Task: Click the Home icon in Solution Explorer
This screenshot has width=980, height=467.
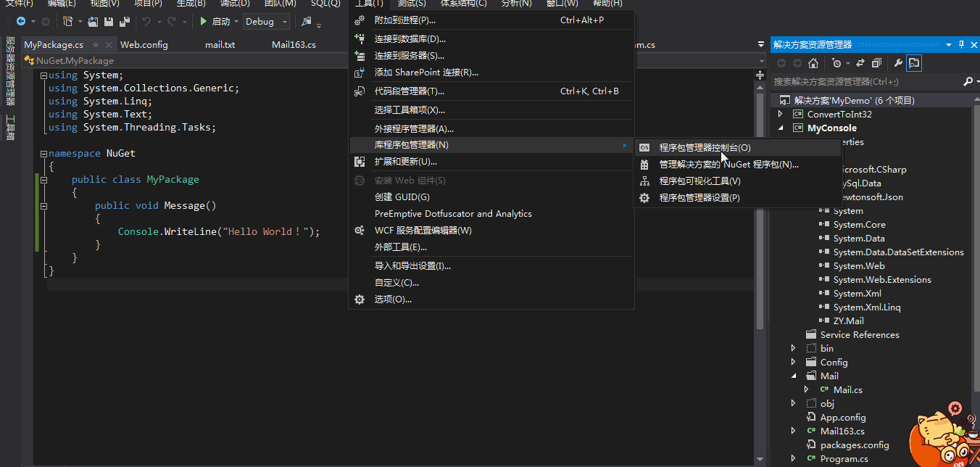Action: click(813, 63)
